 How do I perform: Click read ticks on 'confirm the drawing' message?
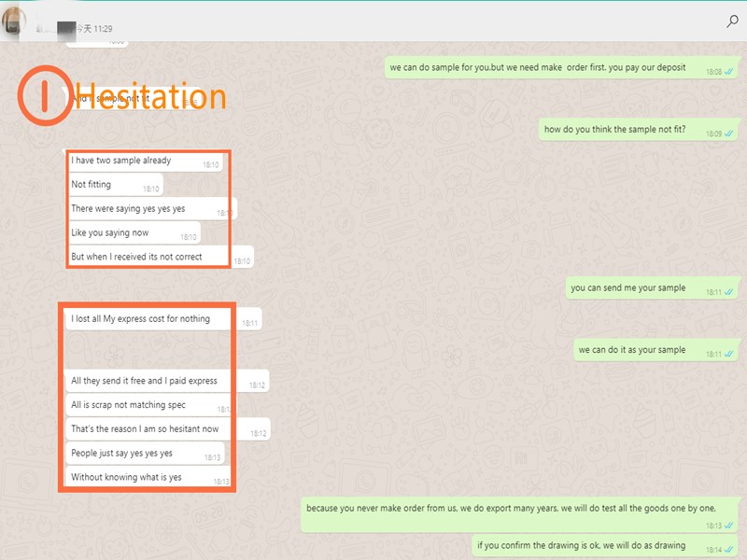click(729, 550)
